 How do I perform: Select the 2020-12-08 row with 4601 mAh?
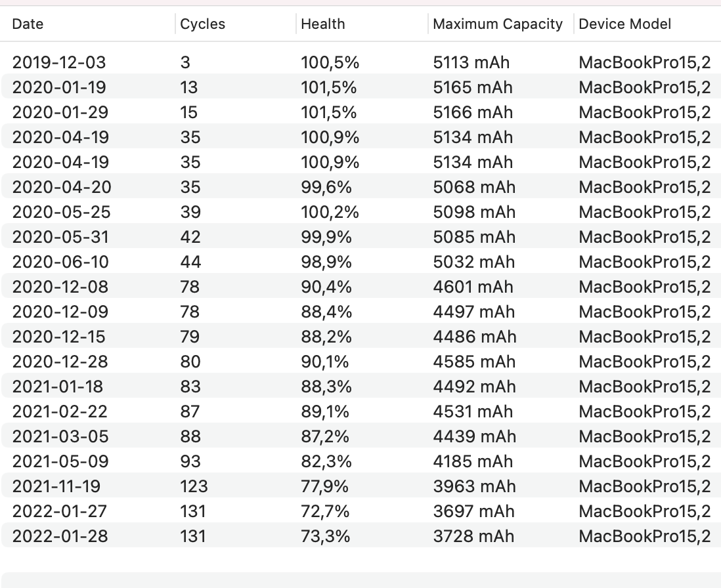361,287
